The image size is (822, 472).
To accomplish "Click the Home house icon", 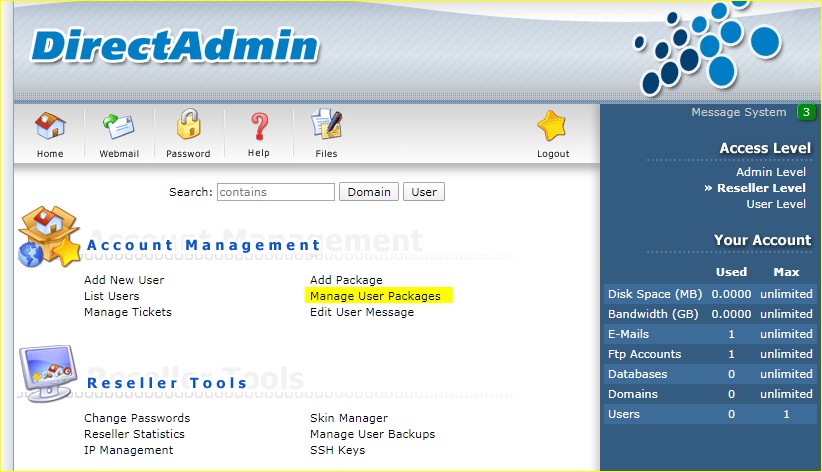I will (x=49, y=128).
